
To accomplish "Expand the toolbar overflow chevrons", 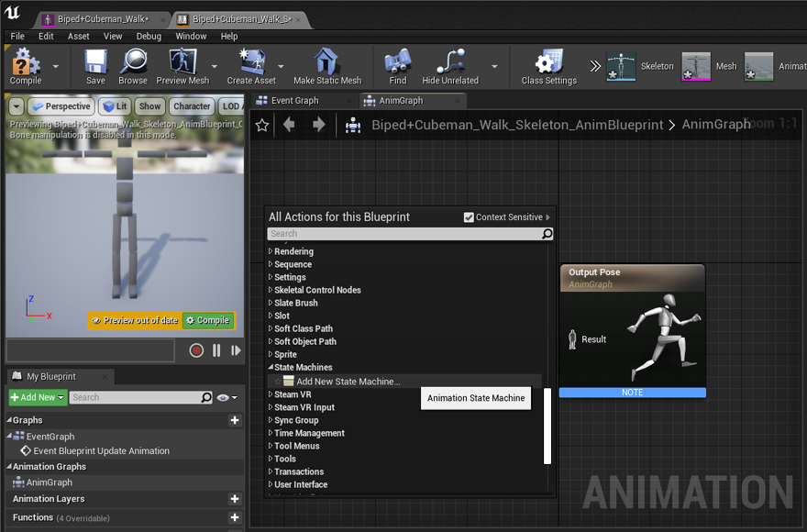I will pos(595,66).
